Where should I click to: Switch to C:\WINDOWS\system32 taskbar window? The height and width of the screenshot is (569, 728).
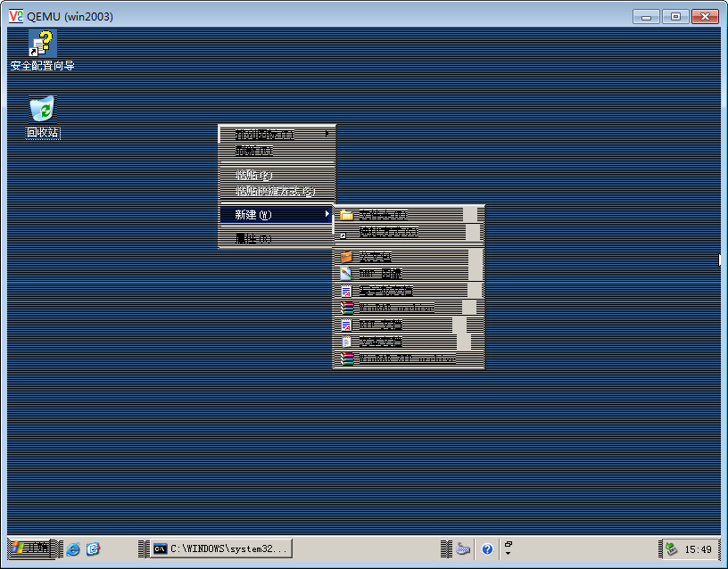(220, 548)
